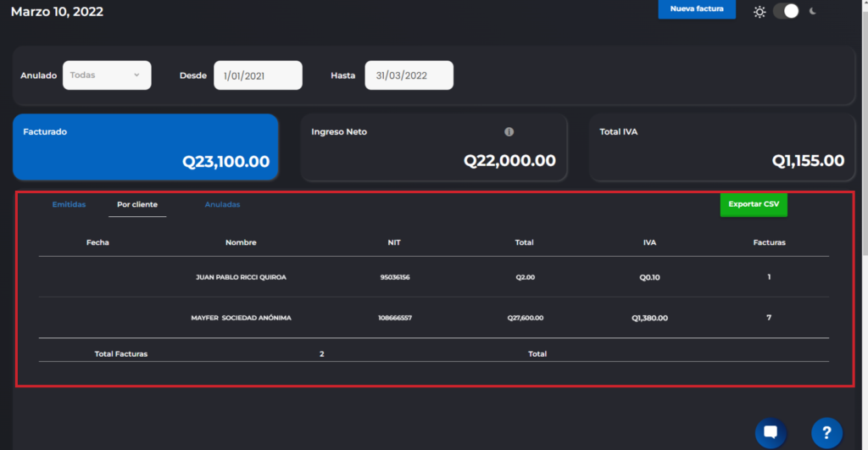This screenshot has height=450, width=868.
Task: Click the vertical page scrollbar
Action: [x=863, y=127]
